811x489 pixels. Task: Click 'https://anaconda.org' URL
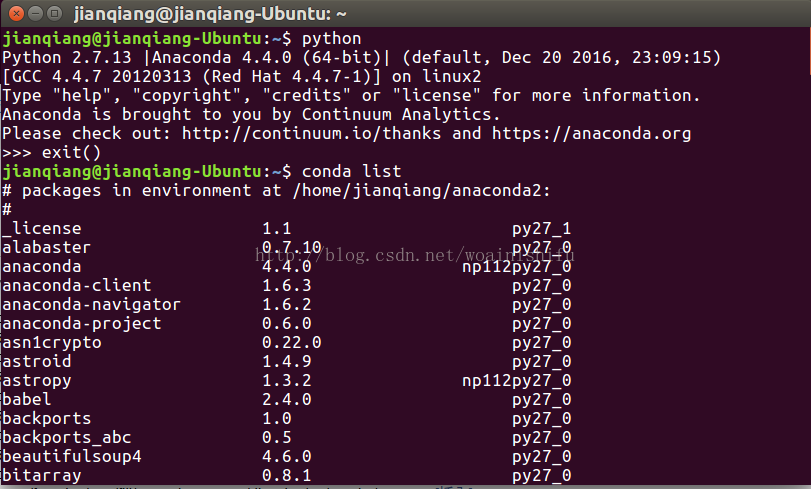[x=591, y=134]
